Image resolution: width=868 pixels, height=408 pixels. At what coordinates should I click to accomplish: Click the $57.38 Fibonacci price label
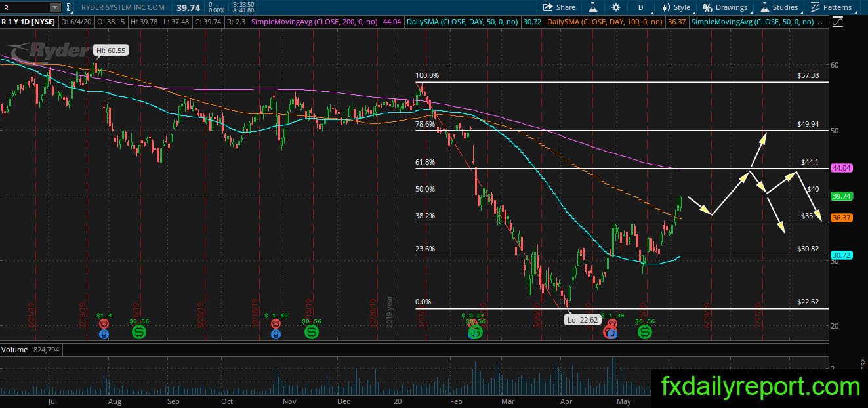[x=808, y=76]
